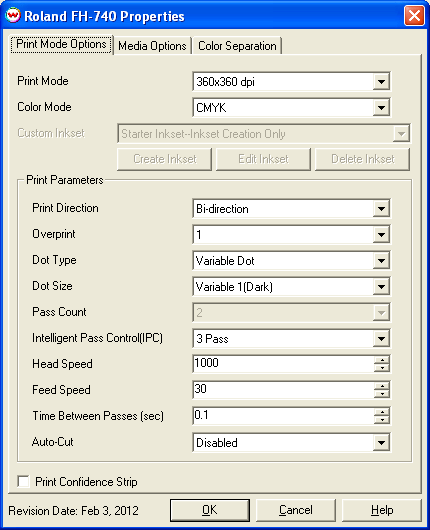Click the 'Dot Size' field label

[52, 286]
